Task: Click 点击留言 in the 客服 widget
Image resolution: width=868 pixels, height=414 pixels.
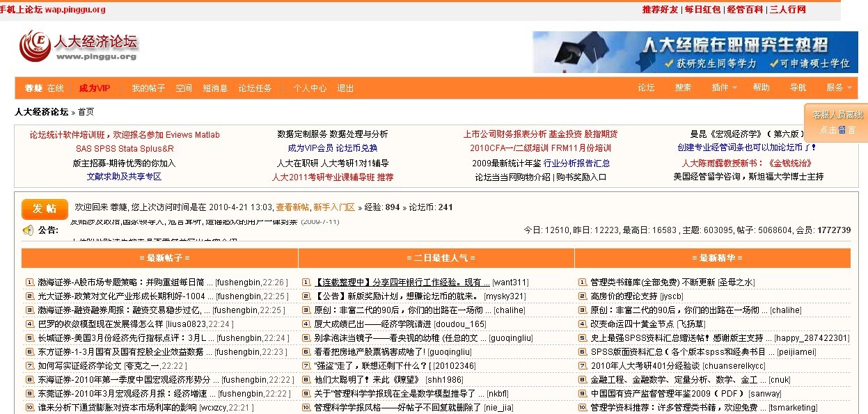Action: 837,129
